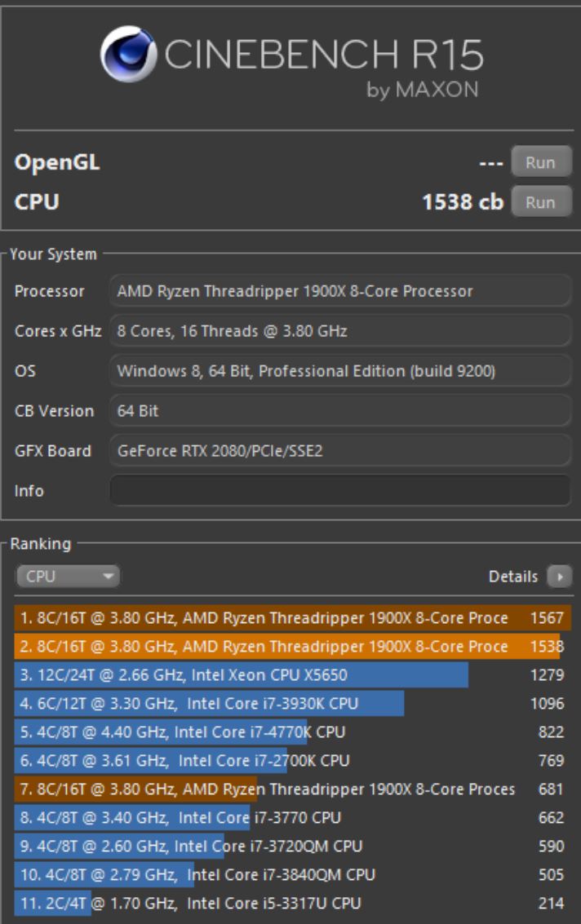Select ranking entry with 1567 score
Image resolution: width=581 pixels, height=924 pixels.
pyautogui.click(x=291, y=618)
